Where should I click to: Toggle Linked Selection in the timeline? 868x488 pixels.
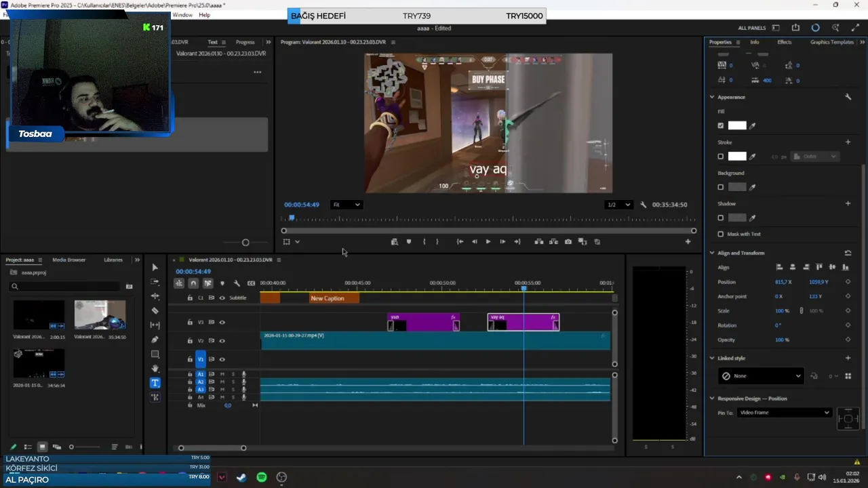pyautogui.click(x=208, y=283)
